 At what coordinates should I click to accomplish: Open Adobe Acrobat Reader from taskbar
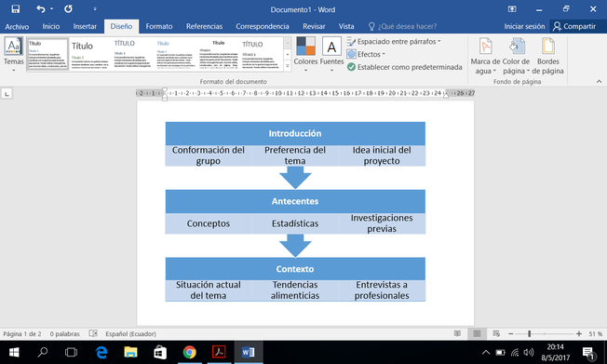(x=219, y=353)
